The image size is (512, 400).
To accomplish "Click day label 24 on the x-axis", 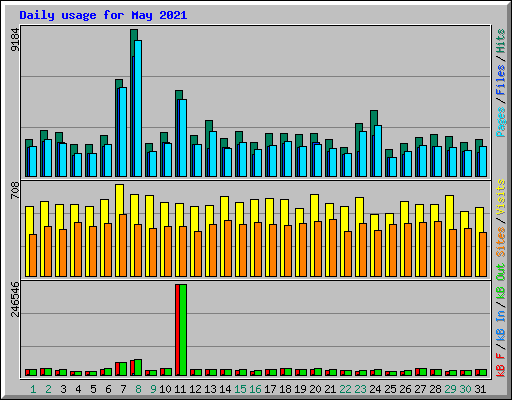I will 375,389.
